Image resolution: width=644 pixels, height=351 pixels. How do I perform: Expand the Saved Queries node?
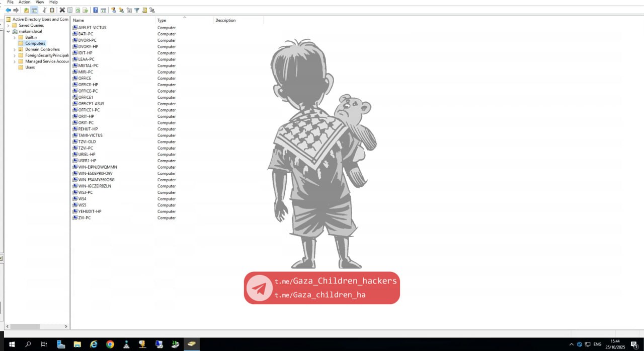pyautogui.click(x=9, y=25)
